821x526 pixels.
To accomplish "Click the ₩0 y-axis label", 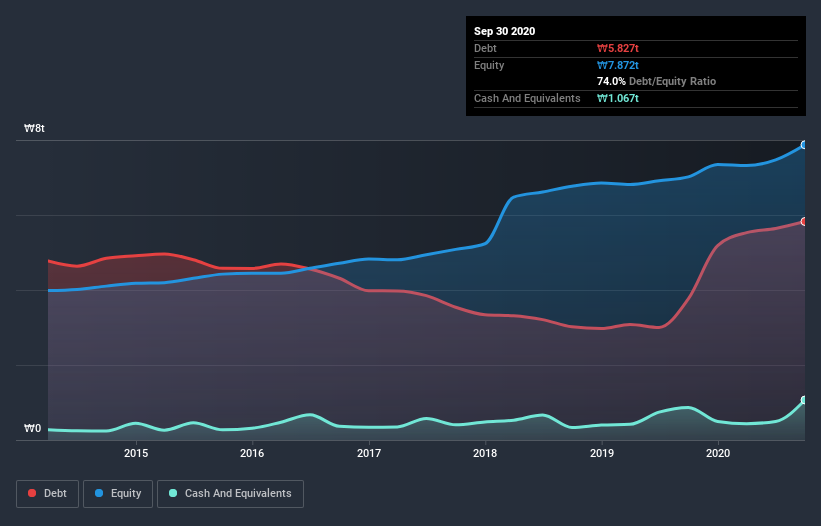I will [x=32, y=428].
